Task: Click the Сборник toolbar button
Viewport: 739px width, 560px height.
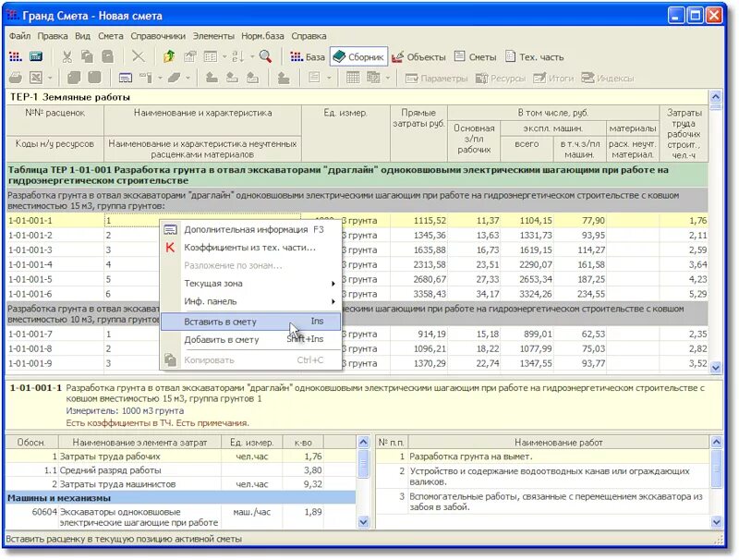Action: [358, 57]
